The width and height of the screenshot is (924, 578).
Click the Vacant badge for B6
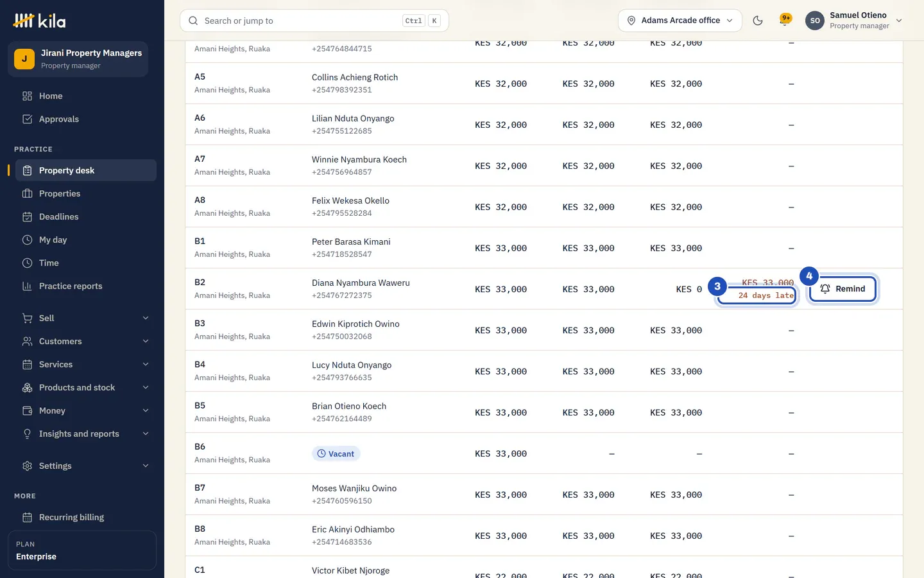tap(336, 454)
